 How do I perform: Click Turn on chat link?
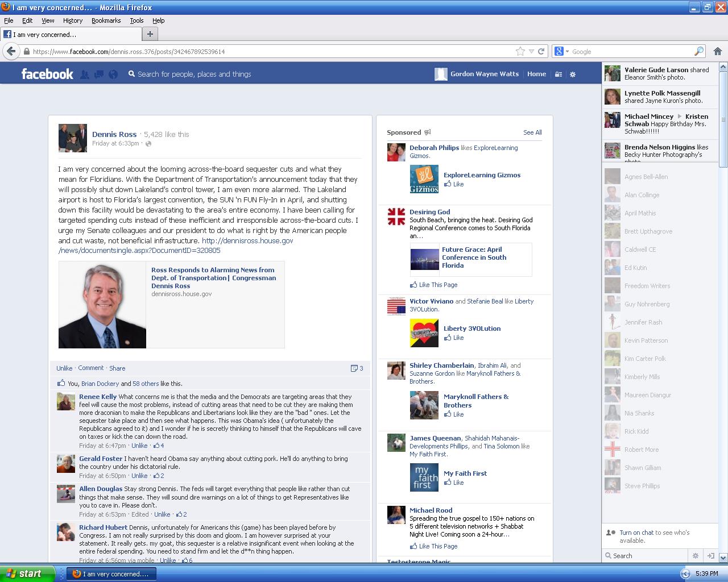tap(636, 533)
